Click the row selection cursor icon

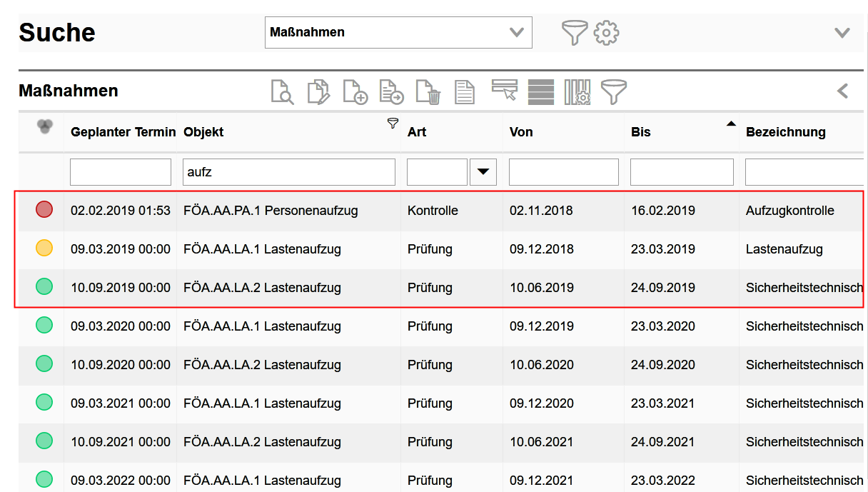click(x=505, y=91)
